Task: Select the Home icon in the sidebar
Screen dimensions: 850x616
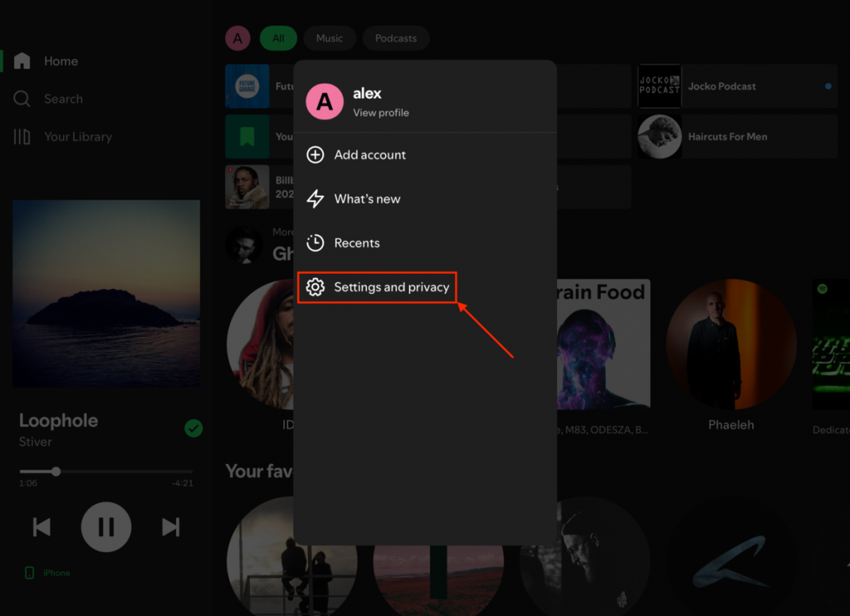Action: click(x=21, y=60)
